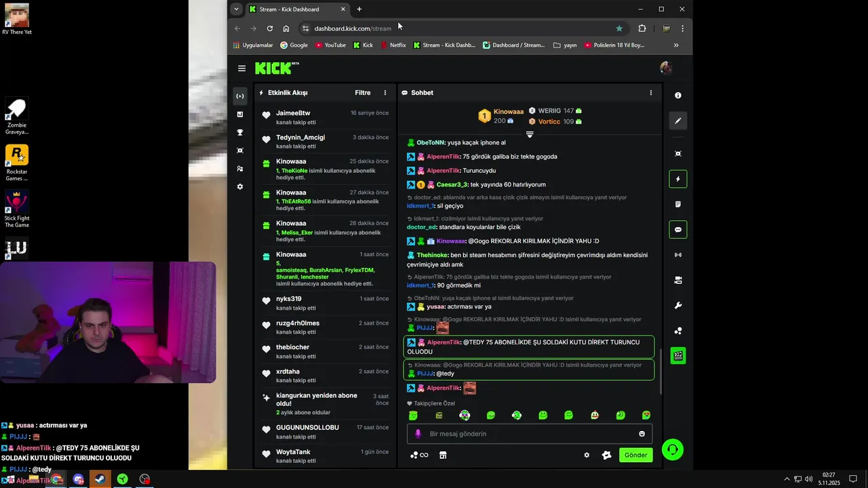
Task: Click GUGUNUNSOLLOBU activity entry
Action: (x=307, y=428)
